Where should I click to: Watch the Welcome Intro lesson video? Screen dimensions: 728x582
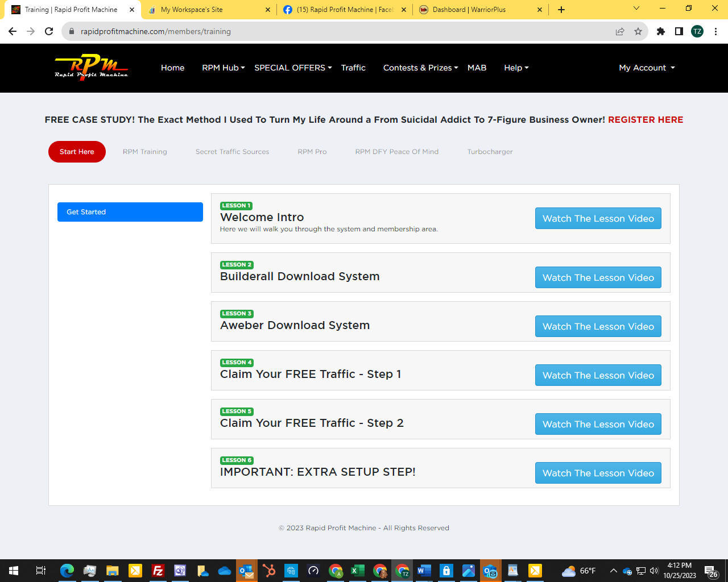[x=598, y=218]
